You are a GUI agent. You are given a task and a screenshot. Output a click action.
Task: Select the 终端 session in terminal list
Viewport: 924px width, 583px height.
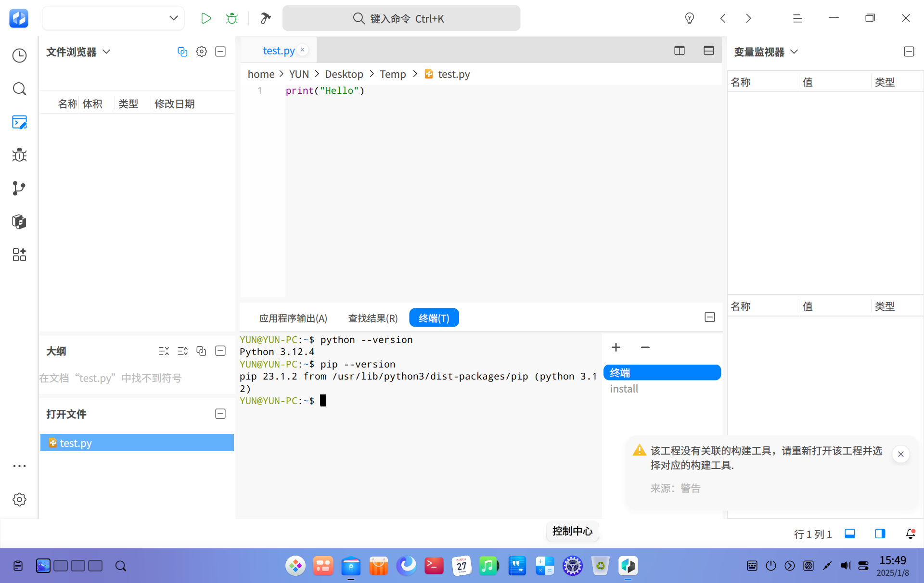click(x=662, y=373)
